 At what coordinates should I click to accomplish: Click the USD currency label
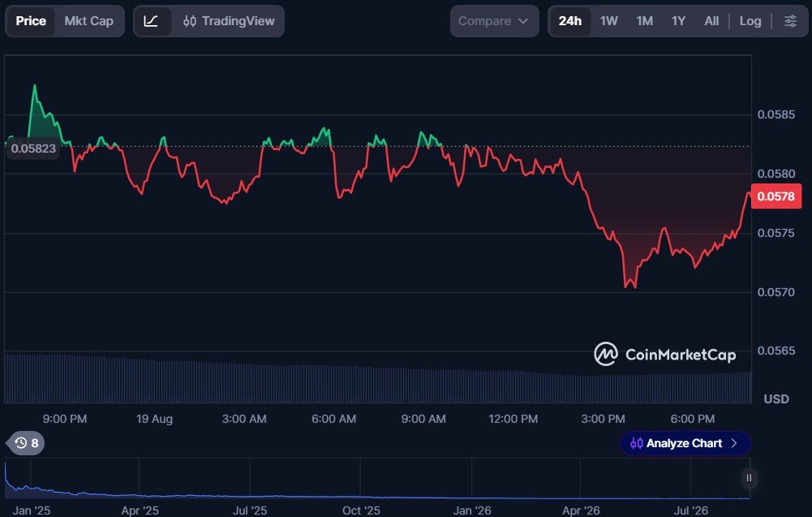pos(775,399)
